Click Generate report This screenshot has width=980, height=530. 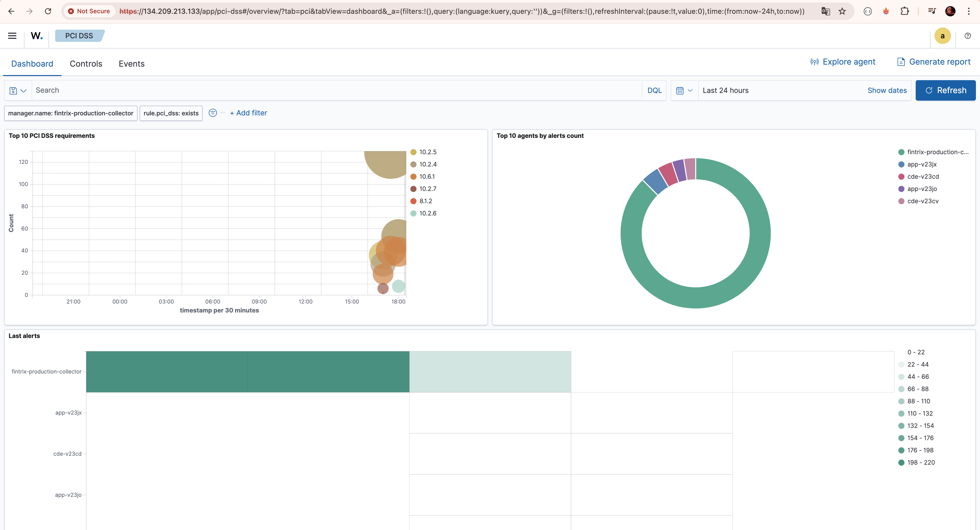coord(934,62)
